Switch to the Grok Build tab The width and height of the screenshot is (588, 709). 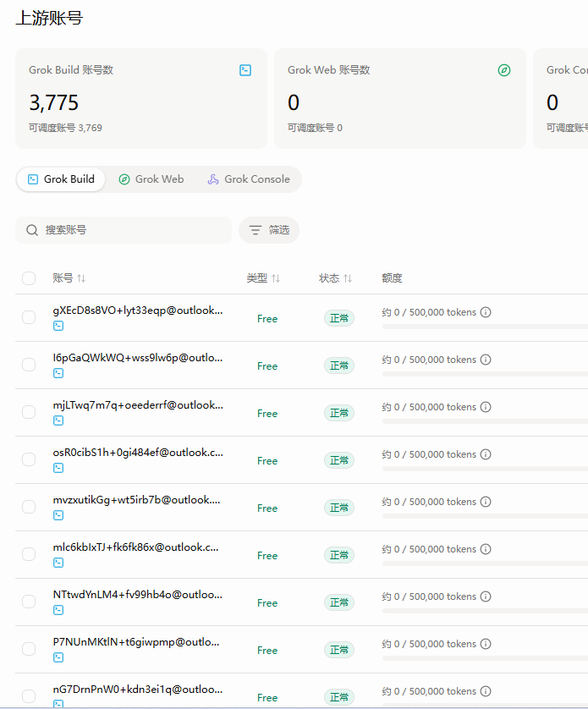(61, 179)
